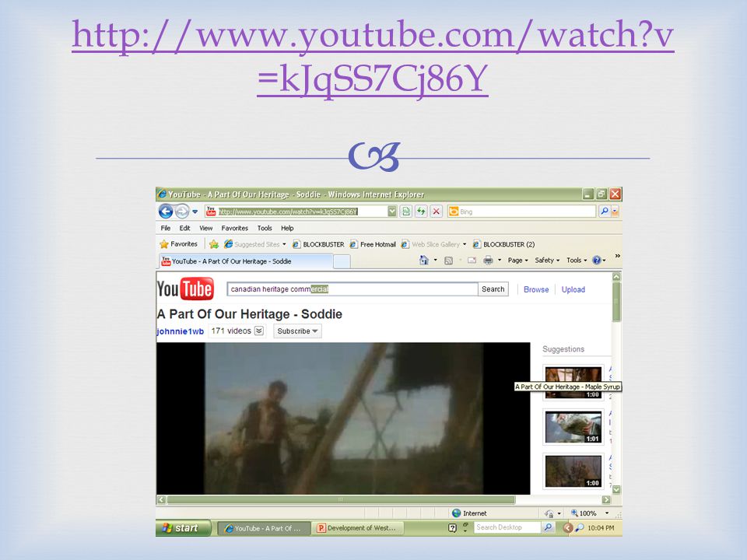Open the Tools menu in menu bar
The height and width of the screenshot is (560, 747).
coord(265,228)
